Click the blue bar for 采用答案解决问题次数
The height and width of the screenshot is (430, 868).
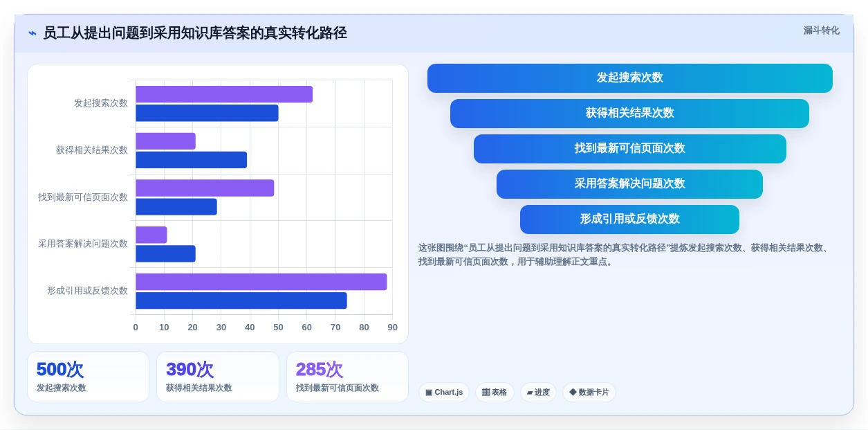pos(165,253)
